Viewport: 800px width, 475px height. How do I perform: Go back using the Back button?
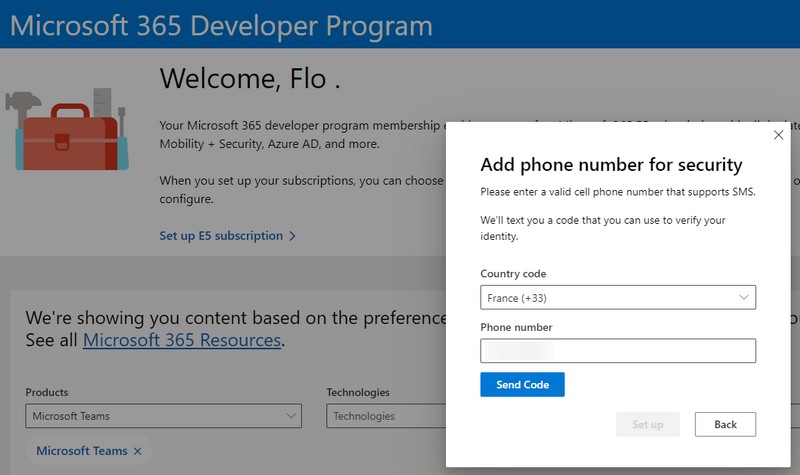pos(725,424)
